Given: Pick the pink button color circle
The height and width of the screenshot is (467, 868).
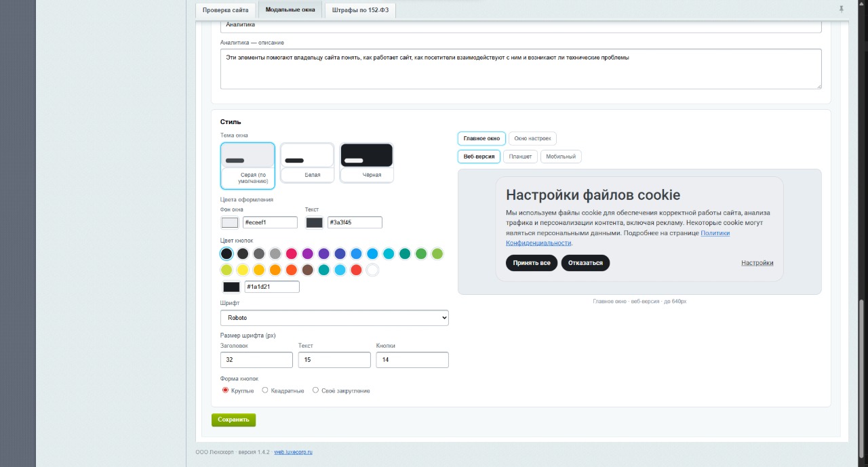Looking at the screenshot, I should tap(292, 253).
